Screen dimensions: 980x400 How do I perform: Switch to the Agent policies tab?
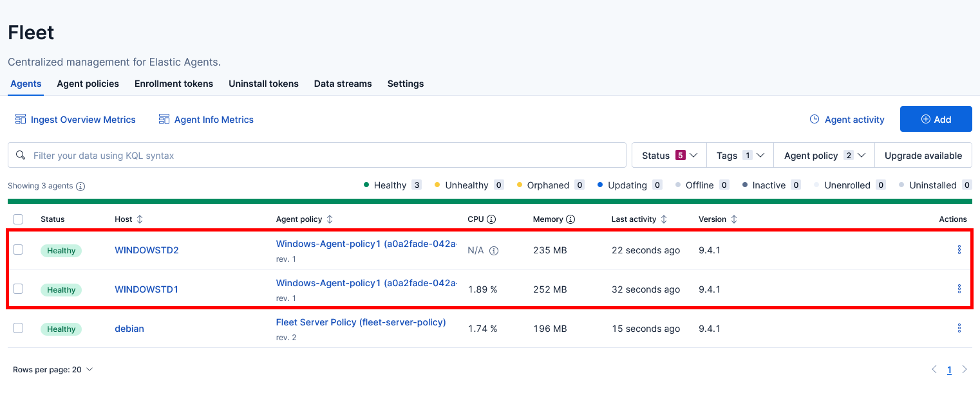[88, 84]
